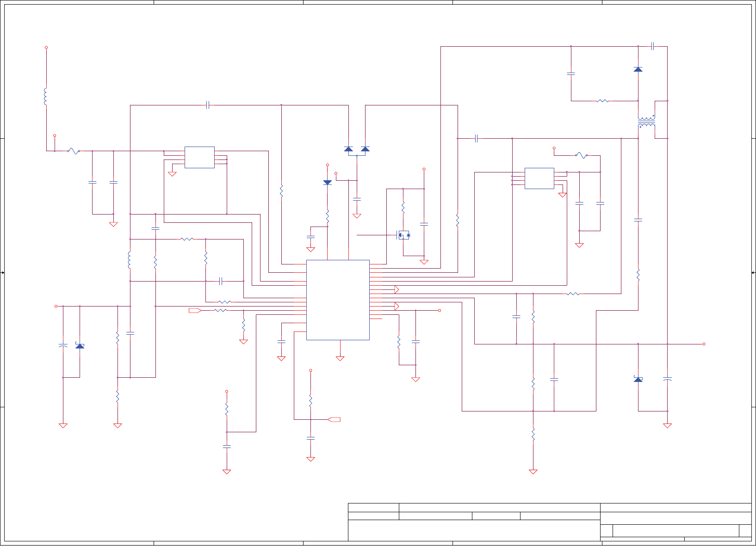
Task: Select the diode above the transformer
Action: pyautogui.click(x=638, y=69)
